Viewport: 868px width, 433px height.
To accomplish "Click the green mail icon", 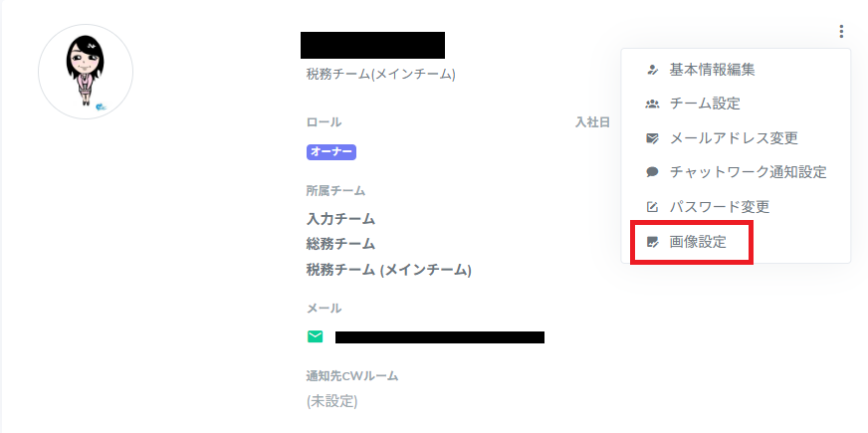I will pyautogui.click(x=316, y=336).
